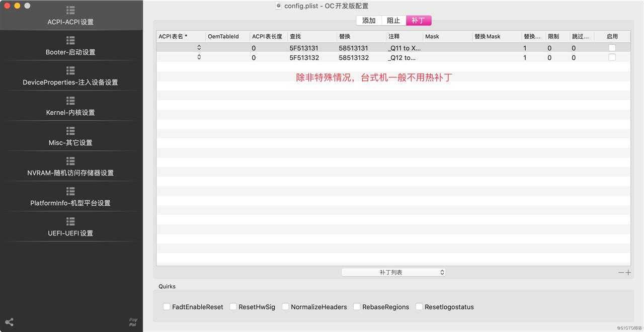Select the find value 5F513131
The image size is (644, 332).
click(x=304, y=48)
